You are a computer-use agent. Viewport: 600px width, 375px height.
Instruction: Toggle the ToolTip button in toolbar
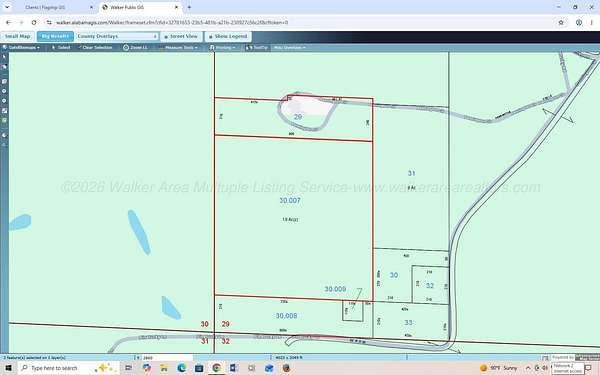pyautogui.click(x=257, y=47)
